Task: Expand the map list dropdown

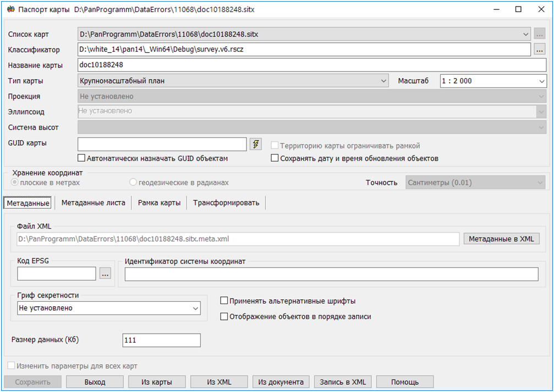Action: click(525, 34)
